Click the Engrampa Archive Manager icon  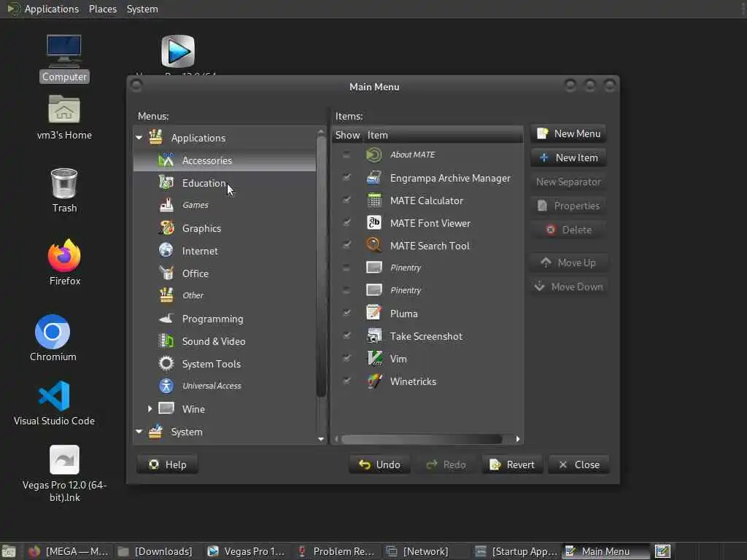(x=374, y=178)
